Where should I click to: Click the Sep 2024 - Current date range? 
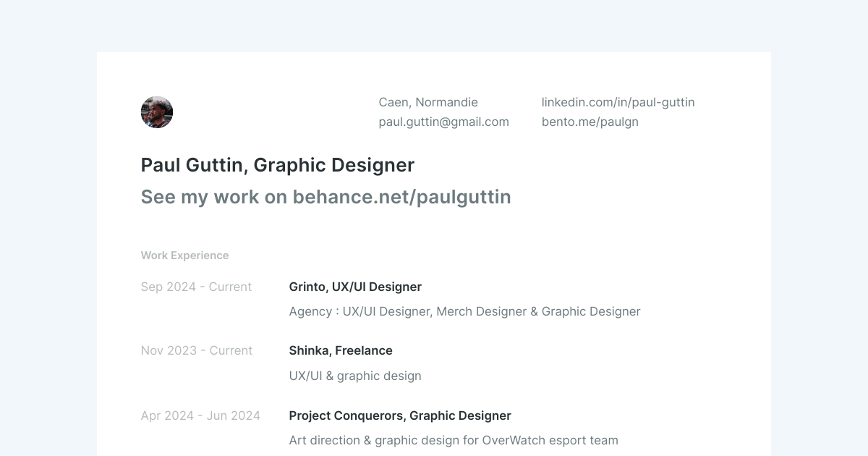[x=196, y=287]
